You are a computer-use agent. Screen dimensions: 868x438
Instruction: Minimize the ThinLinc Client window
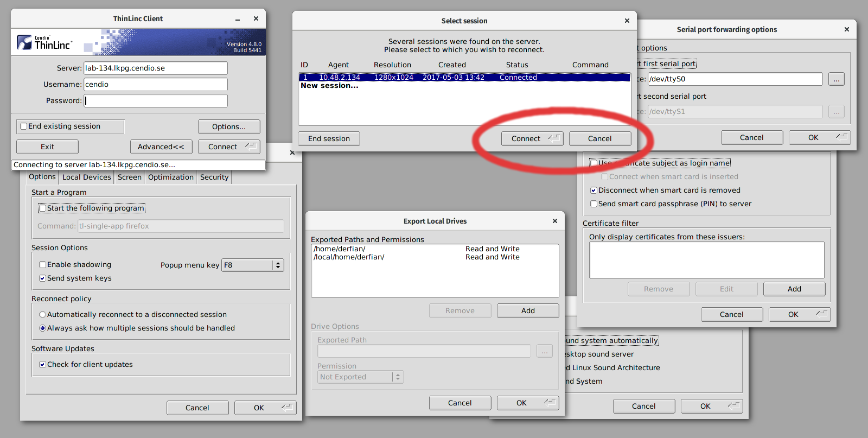[x=238, y=19]
